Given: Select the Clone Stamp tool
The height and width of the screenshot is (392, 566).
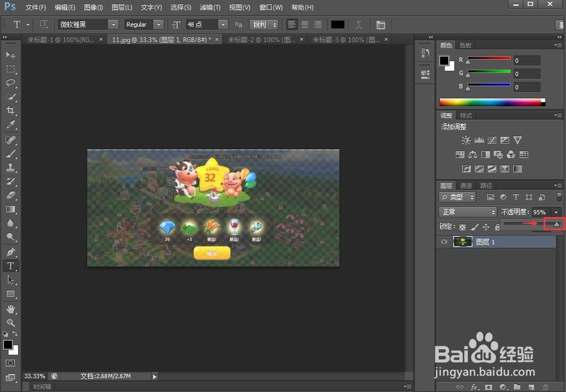Looking at the screenshot, I should [x=10, y=167].
